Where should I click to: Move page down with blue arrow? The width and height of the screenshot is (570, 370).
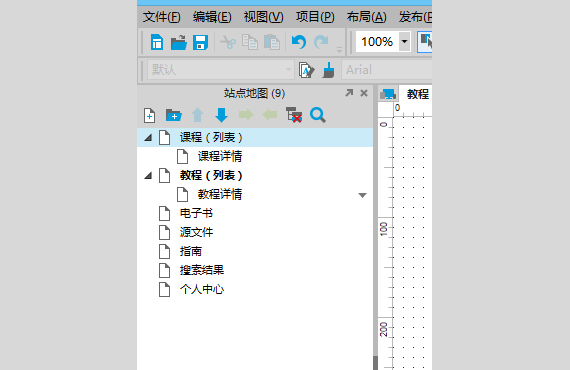[x=221, y=115]
